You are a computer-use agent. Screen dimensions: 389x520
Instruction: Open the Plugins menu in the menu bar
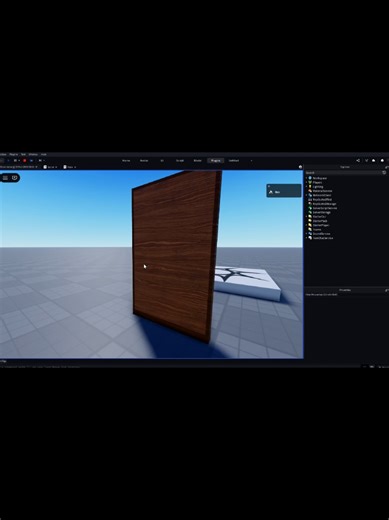pos(14,154)
